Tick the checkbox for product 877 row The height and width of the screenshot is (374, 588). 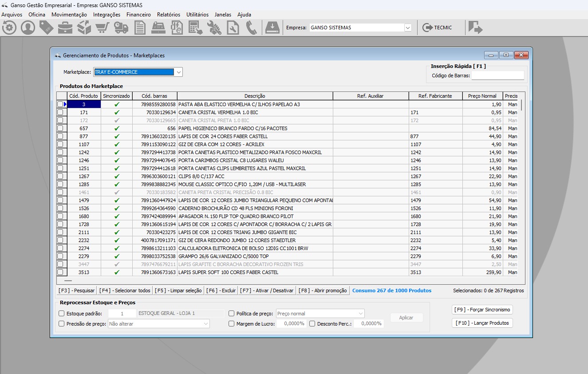click(60, 136)
